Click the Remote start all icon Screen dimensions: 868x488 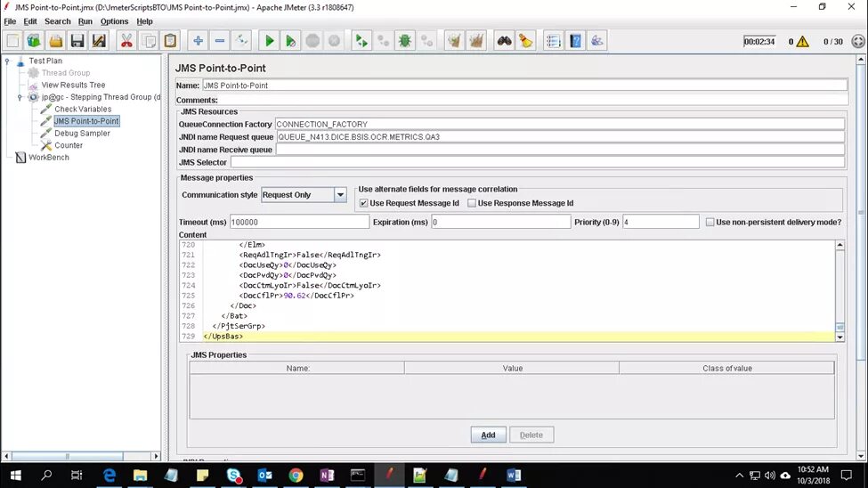361,40
